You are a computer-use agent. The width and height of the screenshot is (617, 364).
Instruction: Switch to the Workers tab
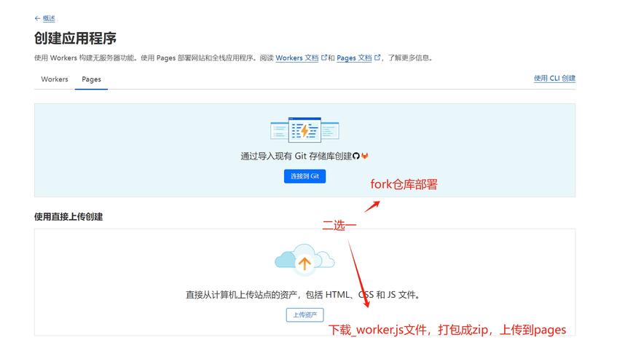(55, 79)
